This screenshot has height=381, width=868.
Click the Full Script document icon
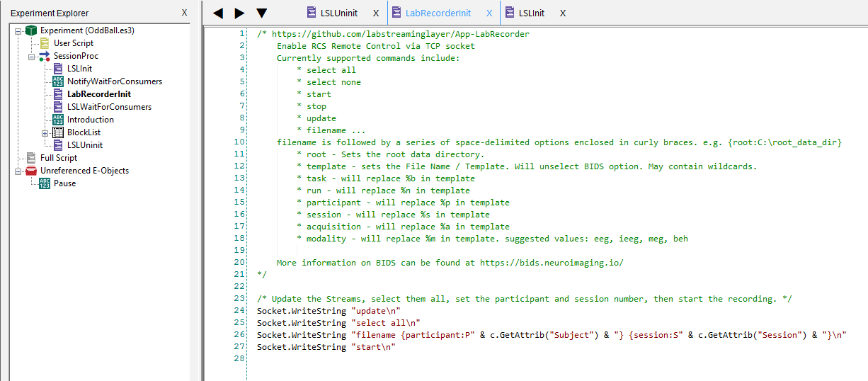(30, 158)
